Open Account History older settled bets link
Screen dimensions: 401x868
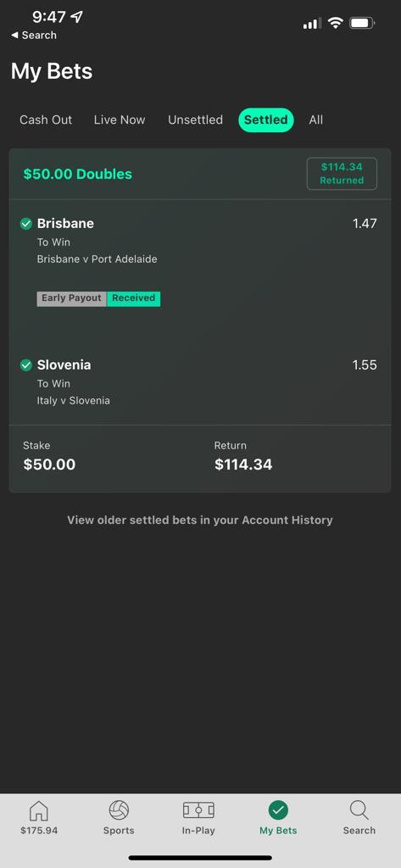tap(200, 520)
